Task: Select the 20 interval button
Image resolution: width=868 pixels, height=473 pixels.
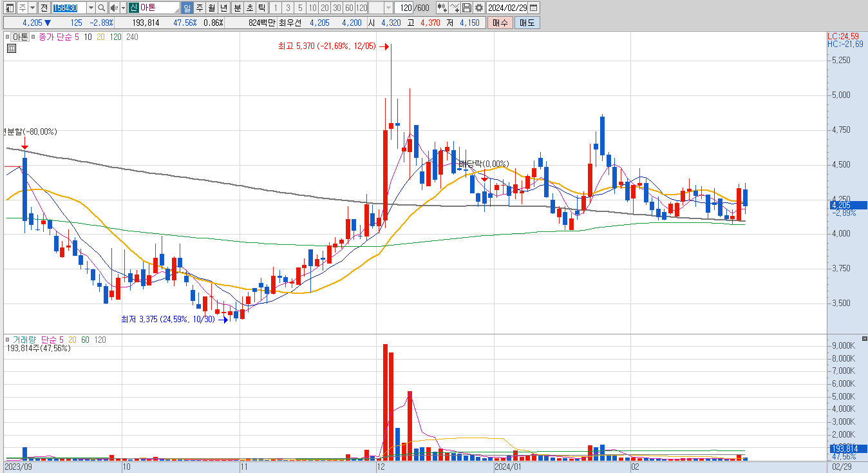Action: pyautogui.click(x=325, y=8)
